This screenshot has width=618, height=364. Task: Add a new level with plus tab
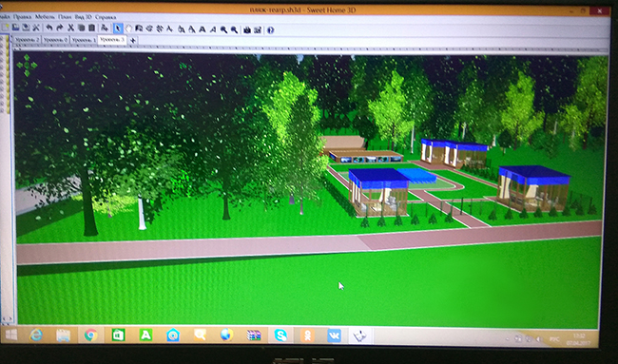click(x=133, y=40)
